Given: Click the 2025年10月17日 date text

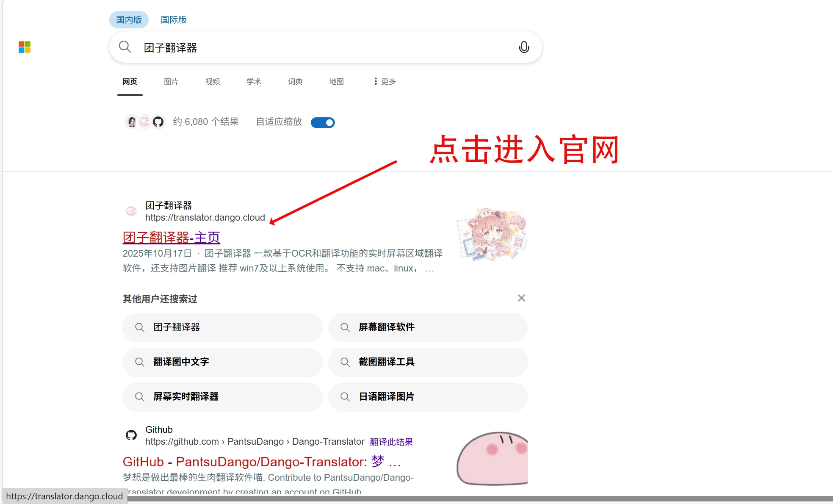Looking at the screenshot, I should pos(157,253).
